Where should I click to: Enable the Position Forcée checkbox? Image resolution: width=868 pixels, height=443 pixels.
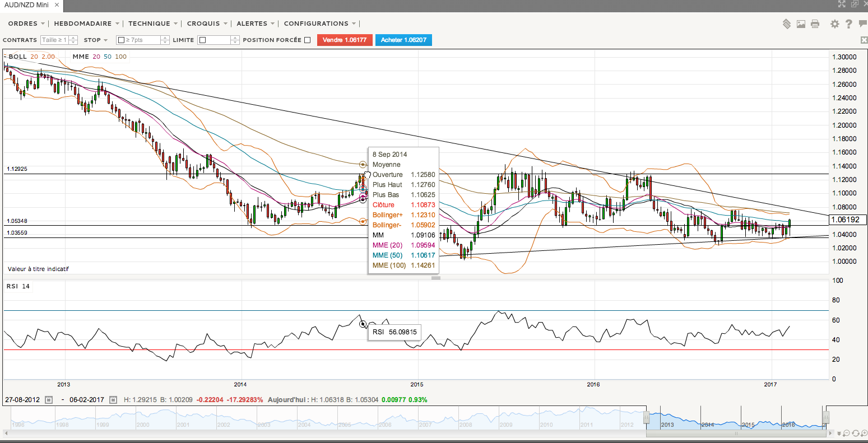pos(307,40)
